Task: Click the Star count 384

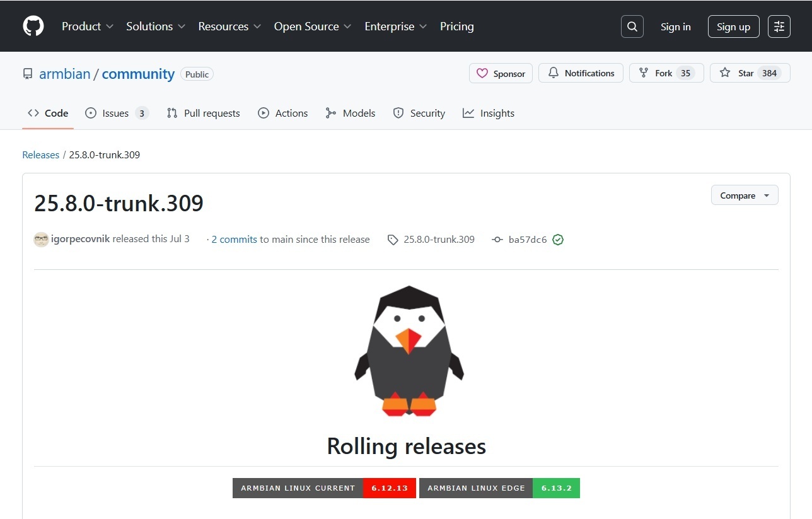Action: [769, 73]
